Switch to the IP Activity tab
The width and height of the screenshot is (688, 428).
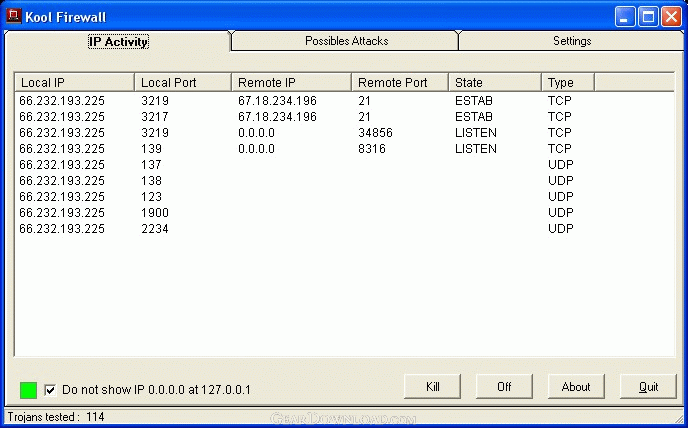click(x=118, y=42)
